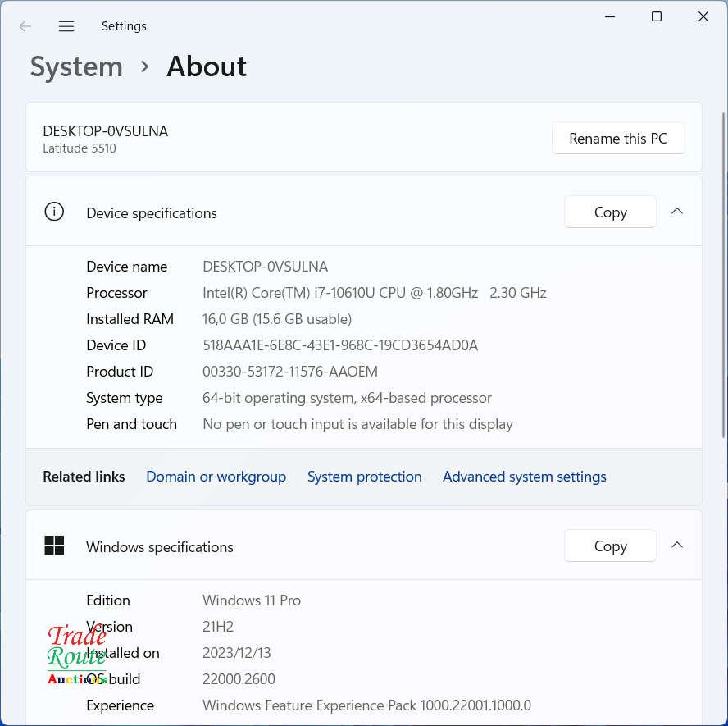
Task: Open the hamburger navigation menu
Action: pos(66,26)
